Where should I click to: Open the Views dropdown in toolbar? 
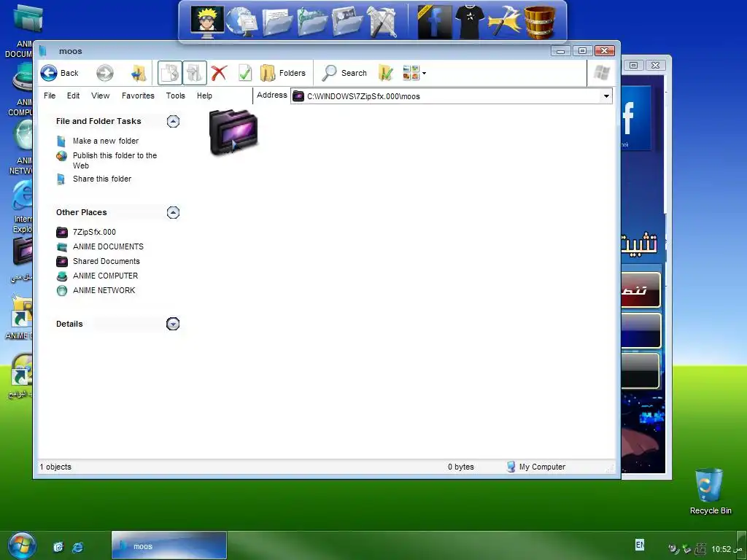click(x=414, y=73)
